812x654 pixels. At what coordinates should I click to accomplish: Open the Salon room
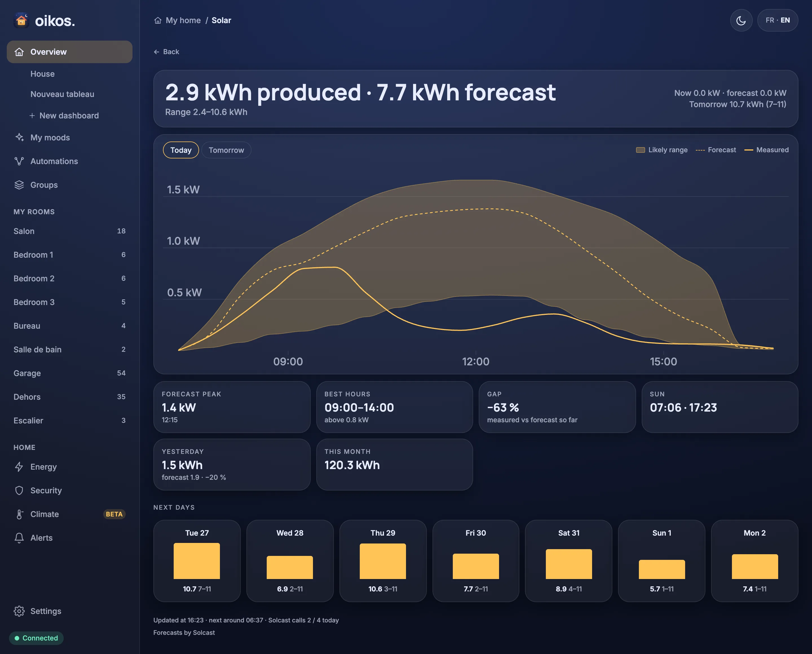point(70,231)
